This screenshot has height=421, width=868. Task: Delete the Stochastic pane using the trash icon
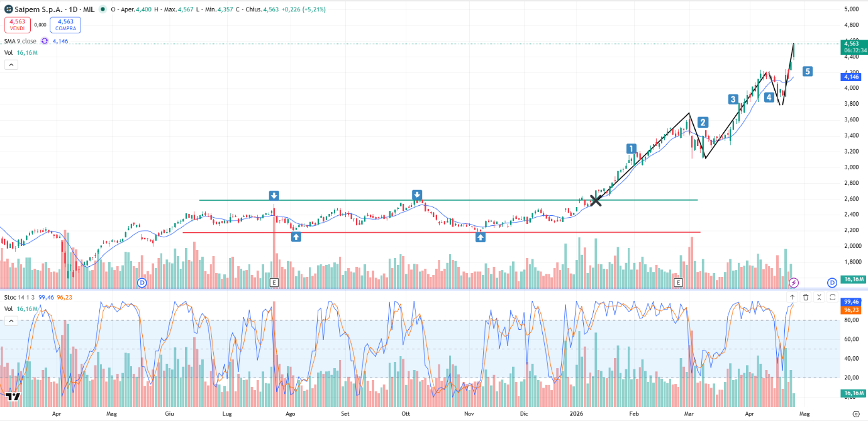806,297
